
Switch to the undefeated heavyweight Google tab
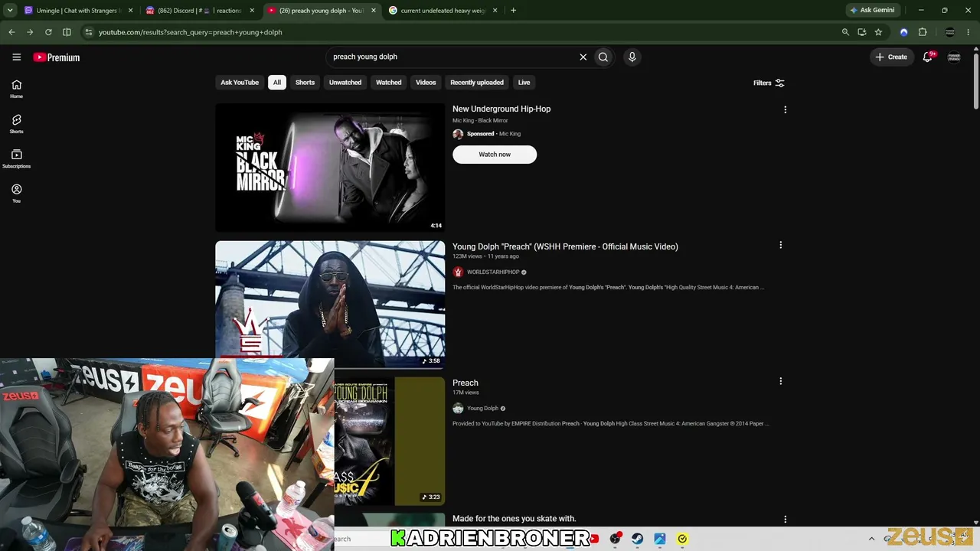click(x=443, y=11)
